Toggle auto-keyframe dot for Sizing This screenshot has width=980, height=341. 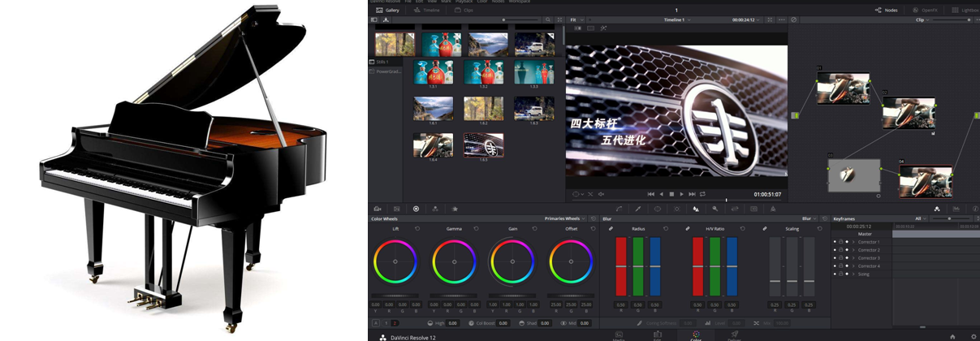(847, 274)
